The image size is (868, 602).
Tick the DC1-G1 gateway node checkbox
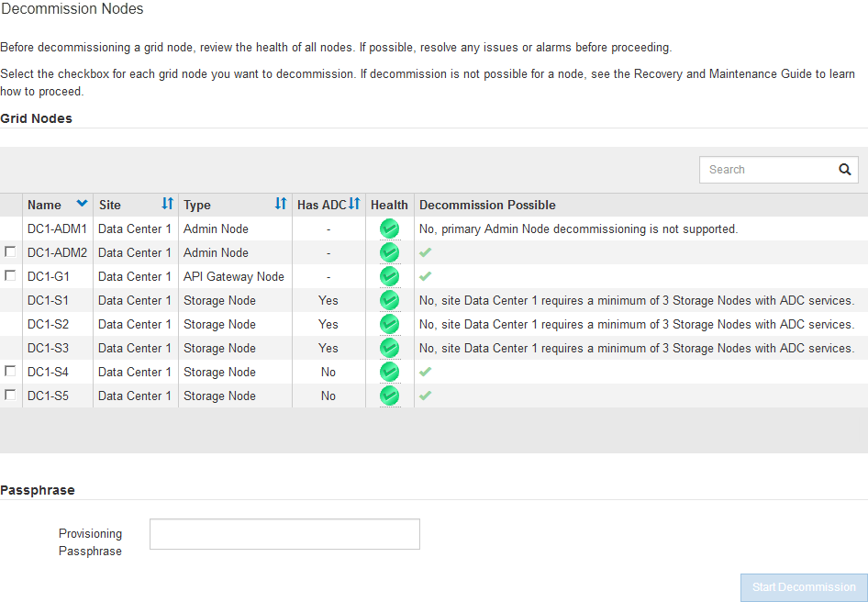tap(10, 275)
